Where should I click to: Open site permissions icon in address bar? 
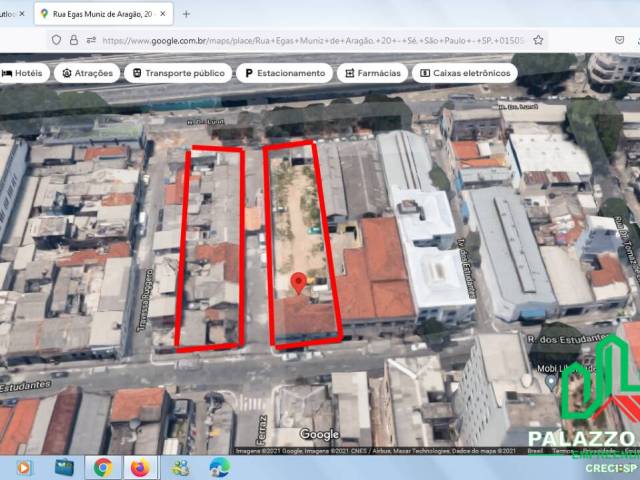pyautogui.click(x=91, y=40)
